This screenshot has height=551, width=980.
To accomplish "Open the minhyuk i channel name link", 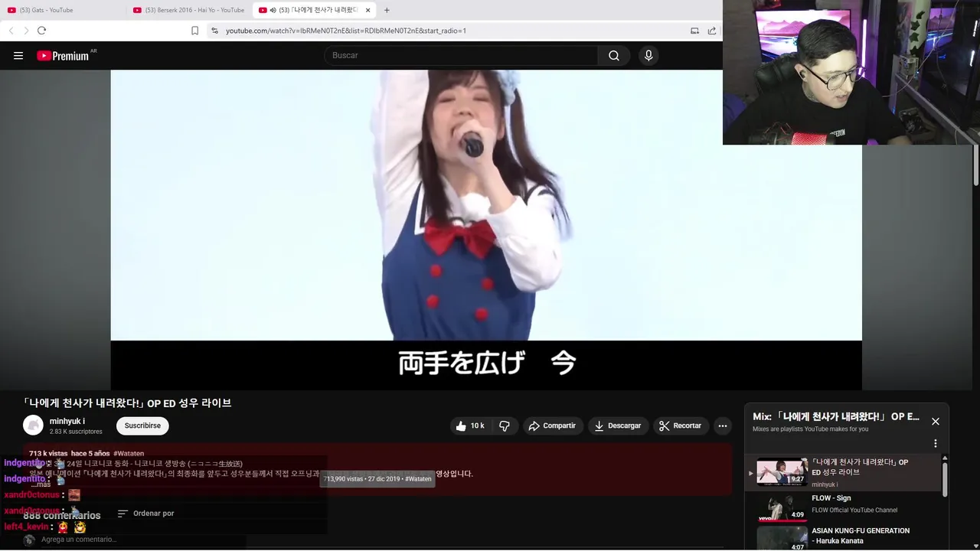I will [x=67, y=421].
